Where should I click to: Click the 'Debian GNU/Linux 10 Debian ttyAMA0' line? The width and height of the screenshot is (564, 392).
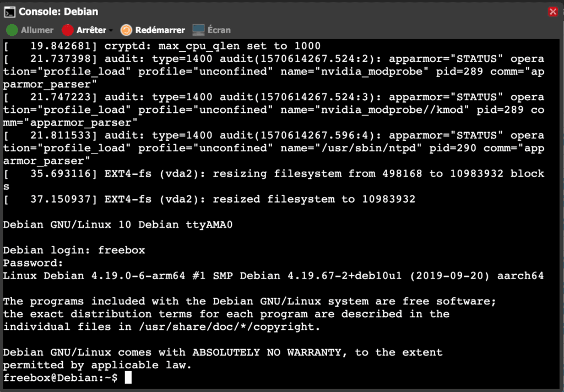(x=118, y=225)
